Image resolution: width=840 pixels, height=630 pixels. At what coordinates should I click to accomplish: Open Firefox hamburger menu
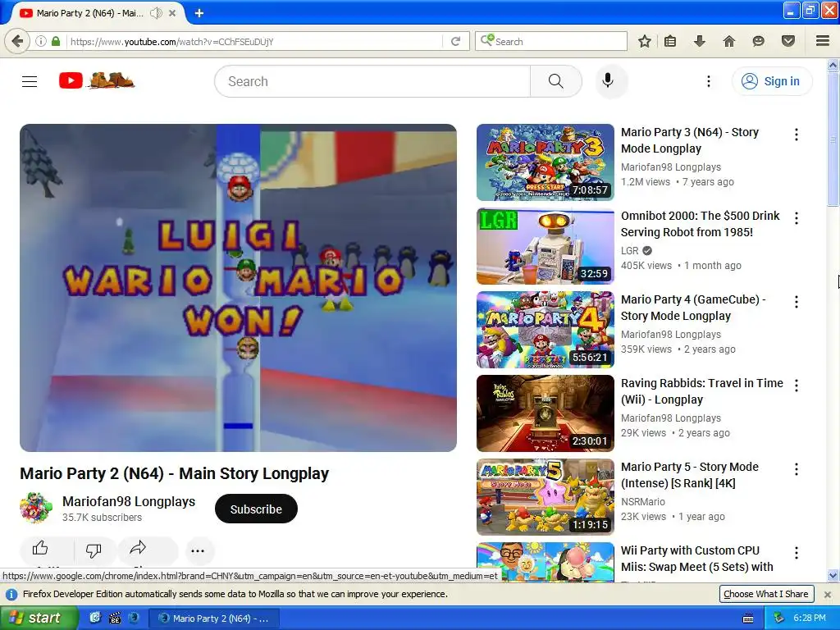click(x=823, y=41)
